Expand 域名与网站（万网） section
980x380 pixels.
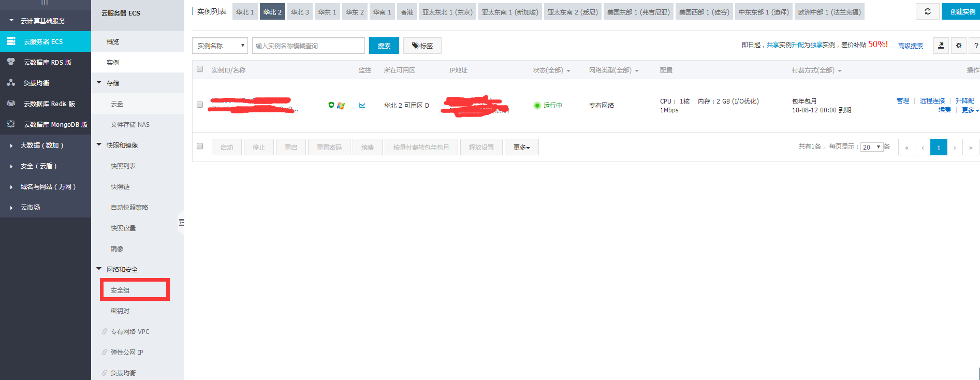[46, 186]
